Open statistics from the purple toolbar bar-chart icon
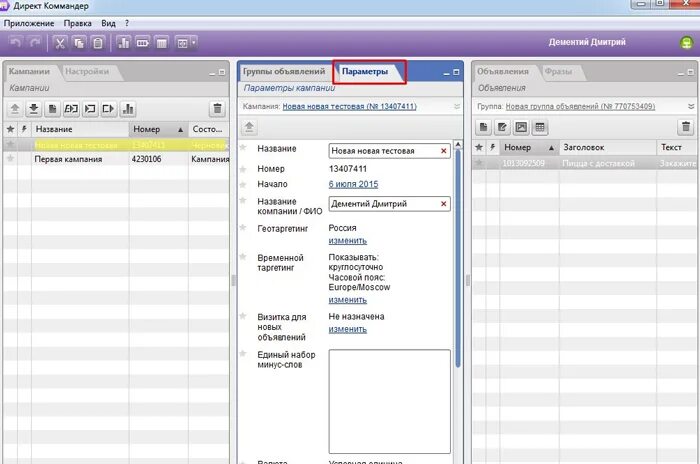 coord(123,43)
